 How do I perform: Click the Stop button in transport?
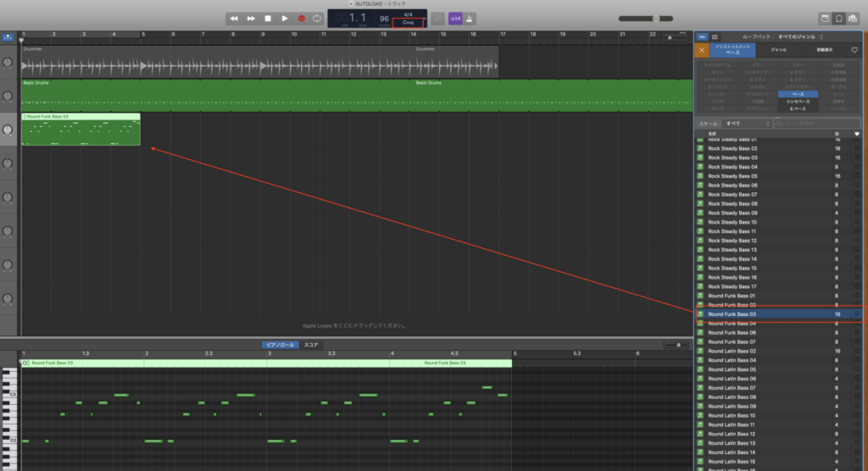(268, 18)
